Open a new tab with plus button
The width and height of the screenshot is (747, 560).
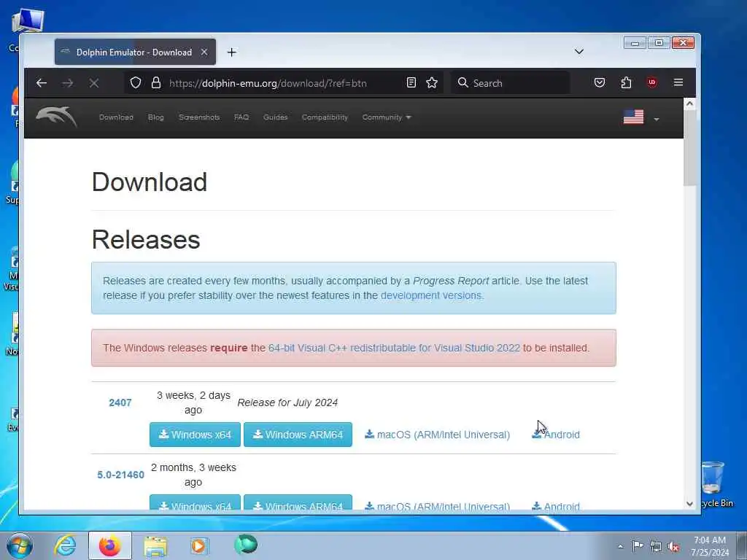pos(231,52)
